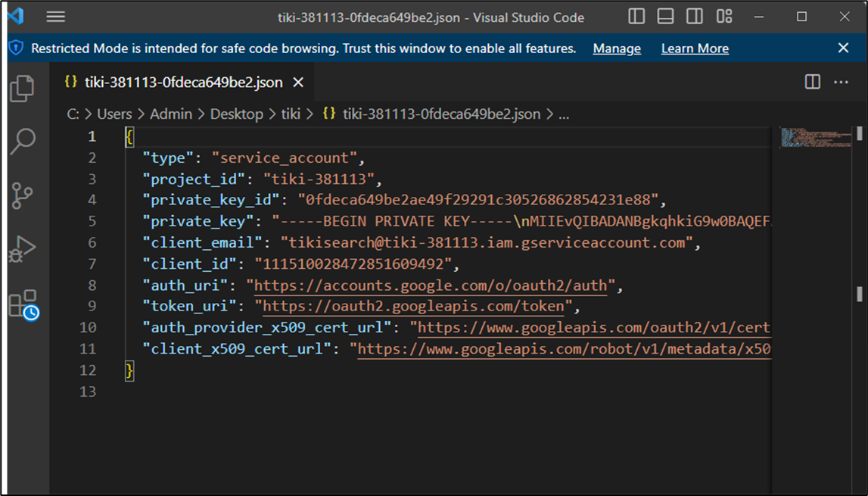The height and width of the screenshot is (496, 868).
Task: Open the Extensions view icon
Action: 22,304
